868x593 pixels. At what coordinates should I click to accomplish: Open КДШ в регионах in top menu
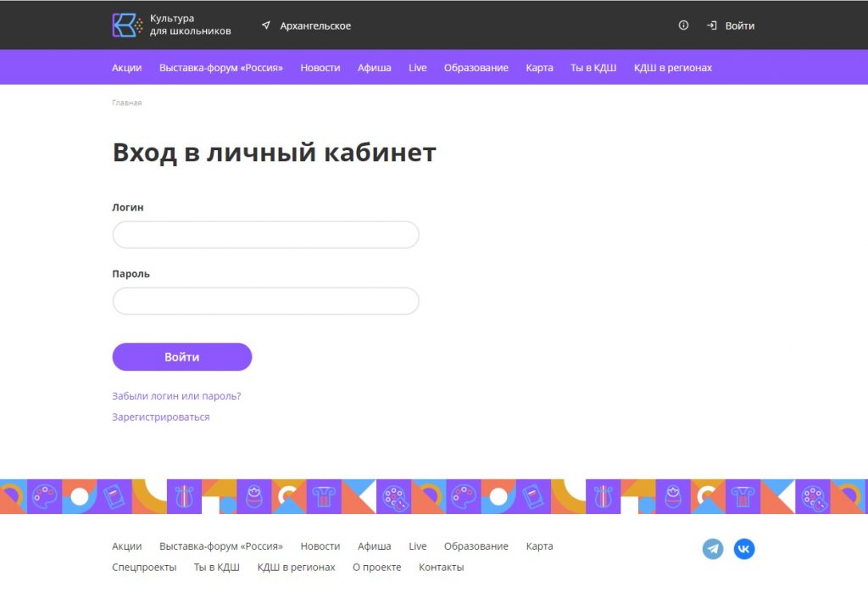pos(672,68)
